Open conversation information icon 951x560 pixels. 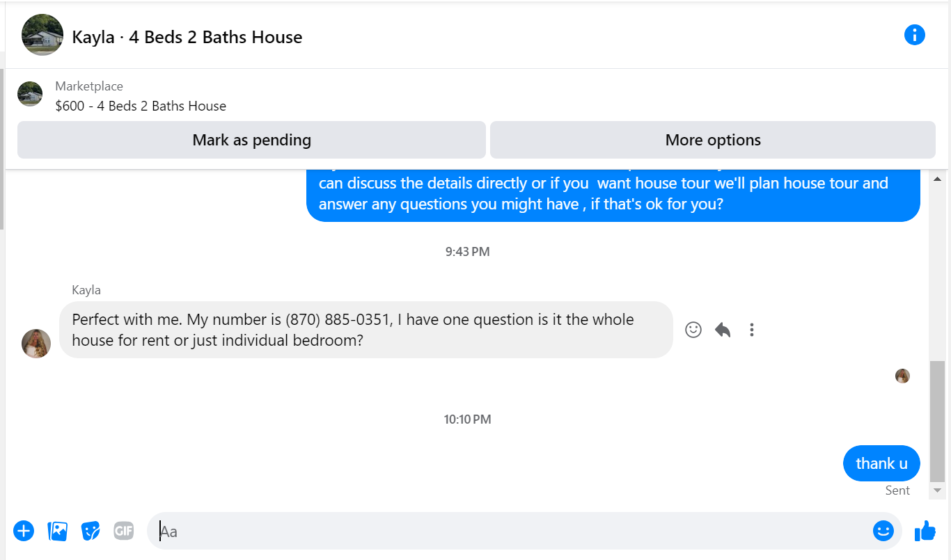tap(914, 35)
